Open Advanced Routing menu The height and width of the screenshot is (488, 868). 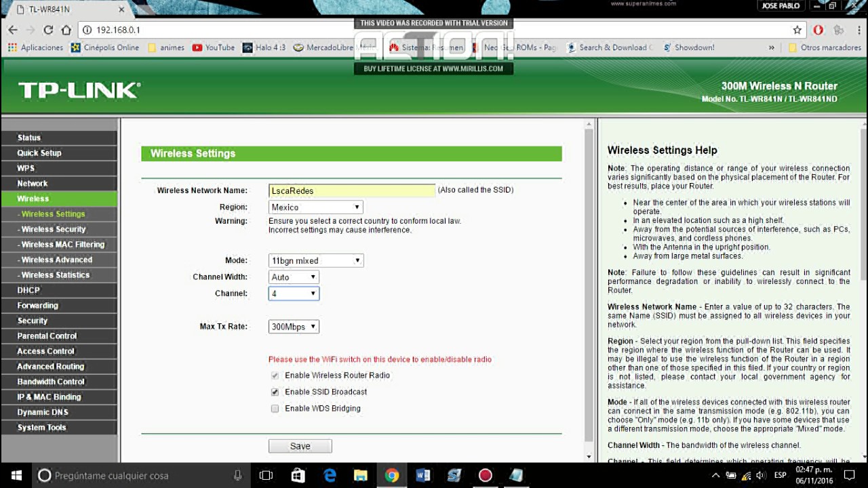click(58, 366)
